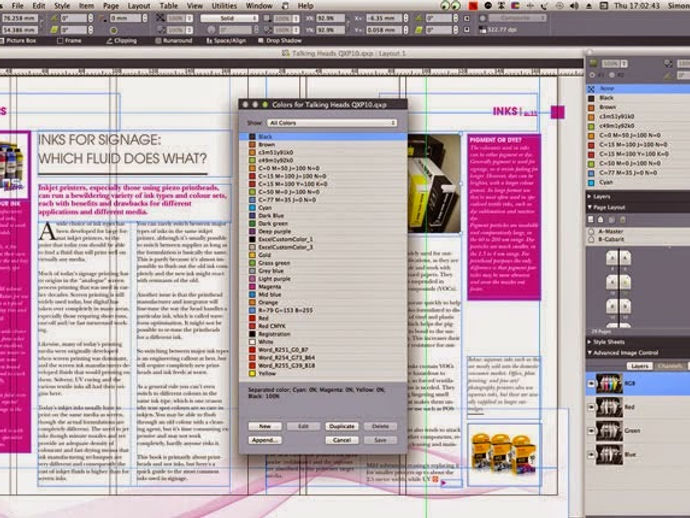Open the Clipping tab in Measurements palette
Viewport: 690px width, 518px height.
pos(122,41)
